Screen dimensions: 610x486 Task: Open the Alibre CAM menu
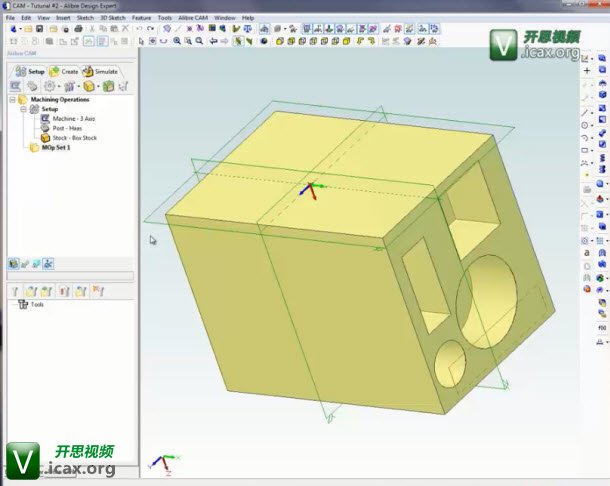[x=193, y=18]
